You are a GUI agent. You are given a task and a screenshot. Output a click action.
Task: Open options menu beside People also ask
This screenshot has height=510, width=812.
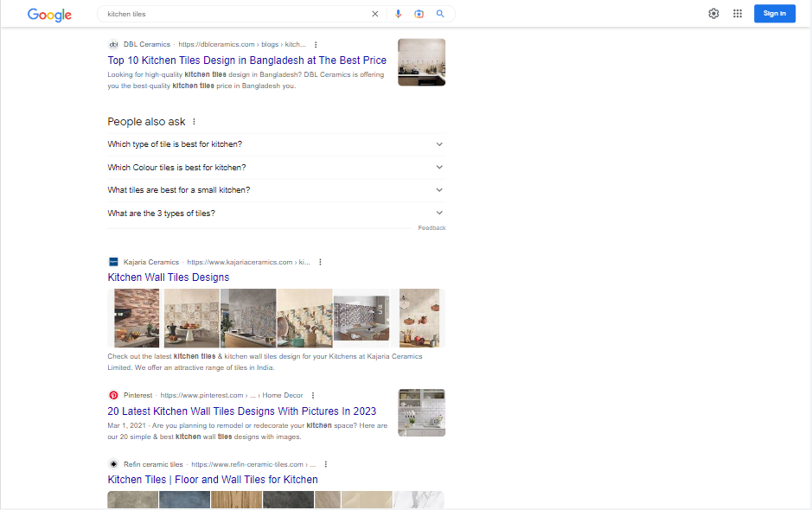[x=194, y=122]
